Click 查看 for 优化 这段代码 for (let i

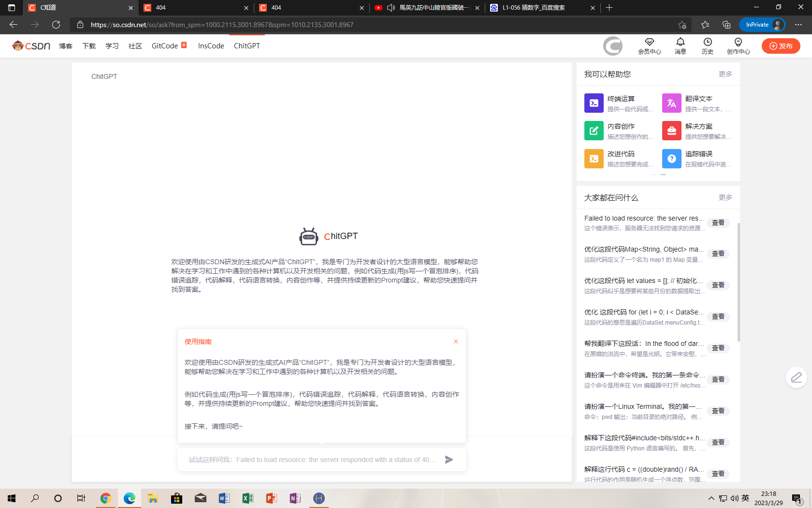[x=718, y=317]
